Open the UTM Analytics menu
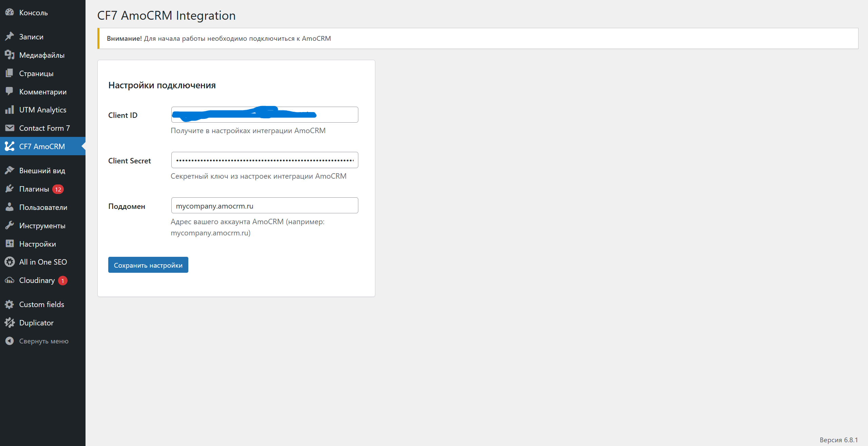The height and width of the screenshot is (446, 868). pos(43,110)
